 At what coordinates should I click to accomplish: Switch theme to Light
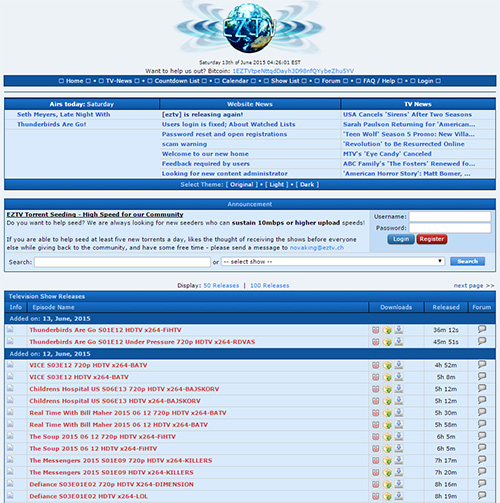pos(277,185)
